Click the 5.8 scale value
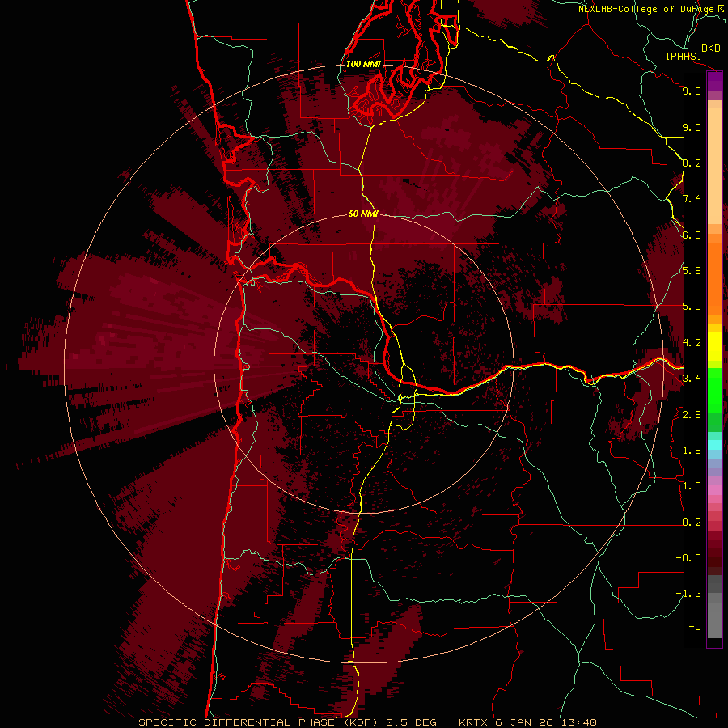 (692, 271)
